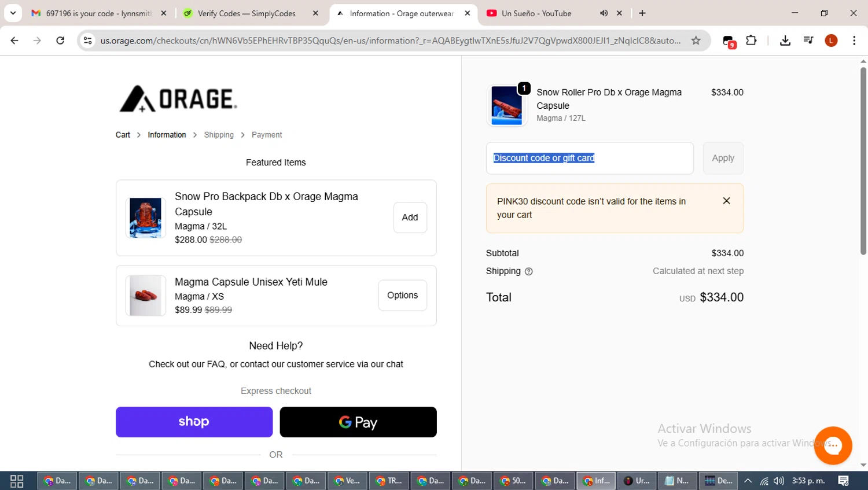Open network status tray icon
868x490 pixels.
coord(764,481)
